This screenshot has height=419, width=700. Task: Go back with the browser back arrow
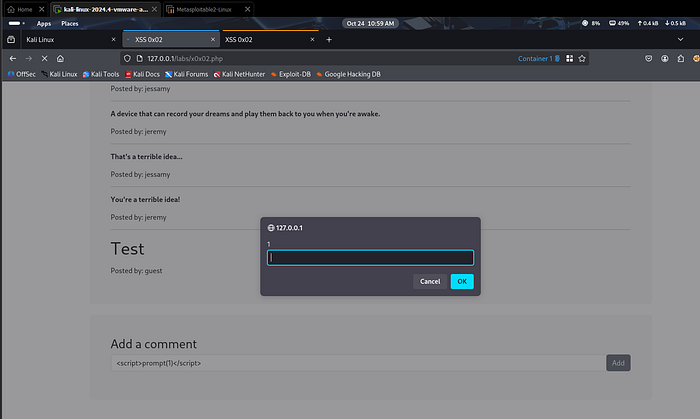12,58
